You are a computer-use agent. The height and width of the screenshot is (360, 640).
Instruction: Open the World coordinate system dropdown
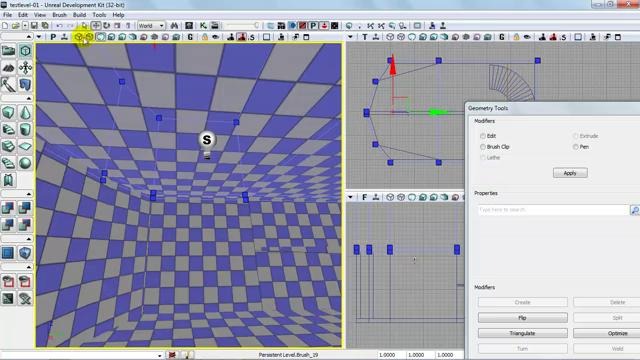(x=151, y=26)
